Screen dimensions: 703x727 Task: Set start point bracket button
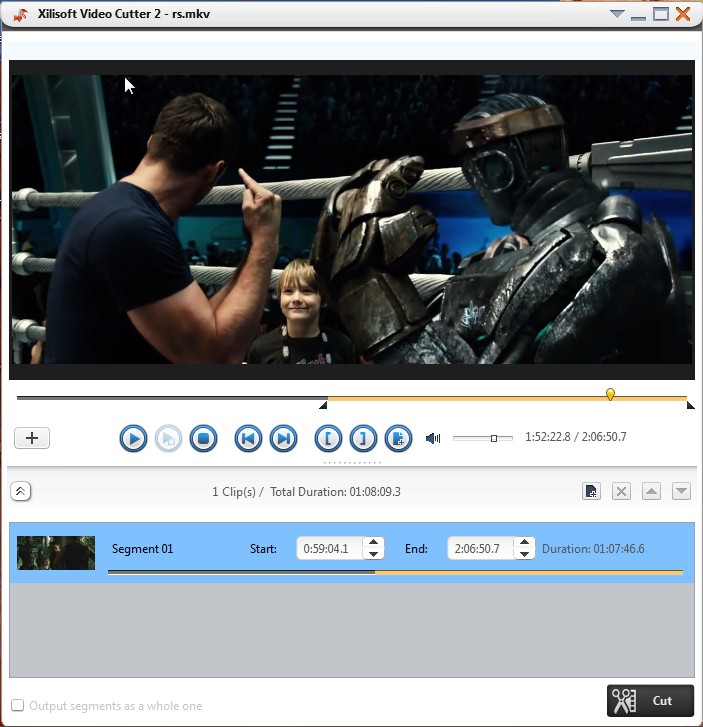[328, 438]
